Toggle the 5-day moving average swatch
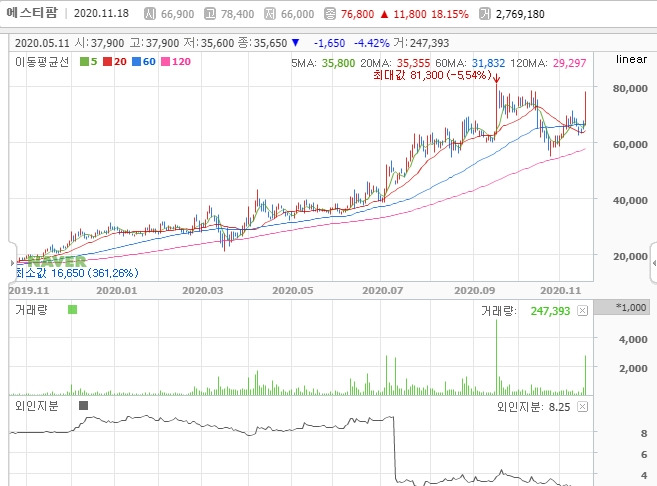This screenshot has height=486, width=657. 84,62
